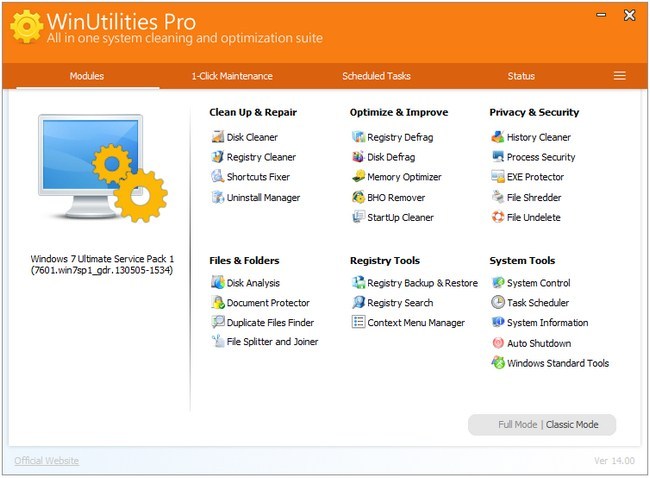The width and height of the screenshot is (650, 478).
Task: Select the File Shredder icon
Action: (498, 197)
